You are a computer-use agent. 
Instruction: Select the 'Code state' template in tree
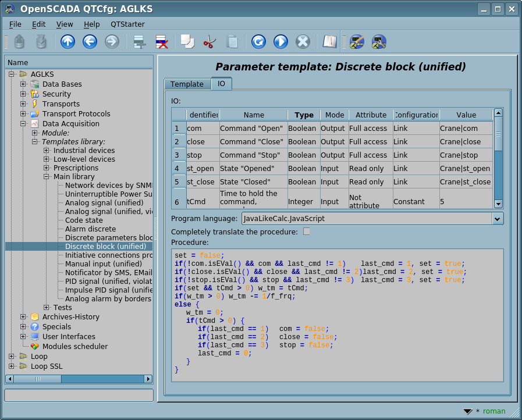click(x=84, y=220)
